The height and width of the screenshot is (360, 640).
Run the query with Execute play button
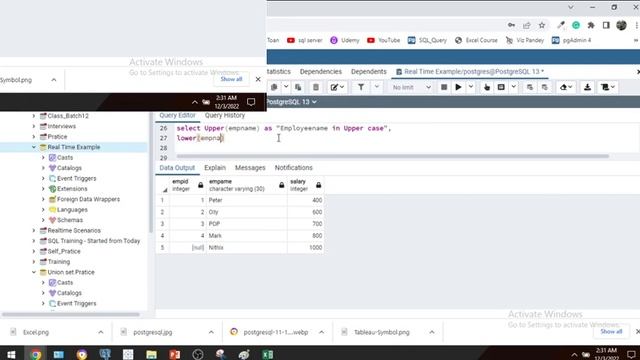[458, 87]
